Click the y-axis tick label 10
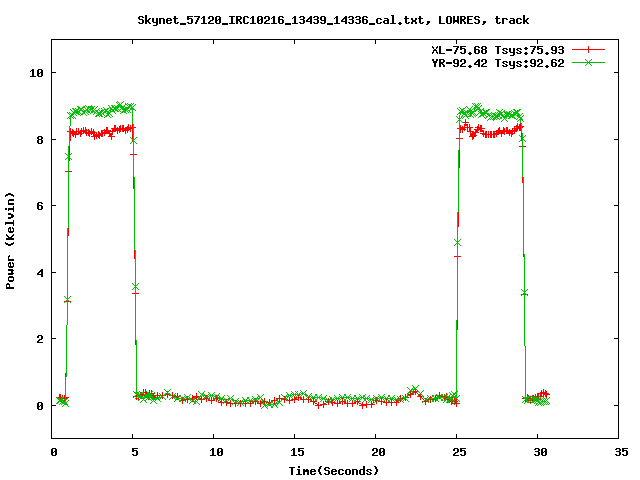The height and width of the screenshot is (480, 640). coord(36,73)
